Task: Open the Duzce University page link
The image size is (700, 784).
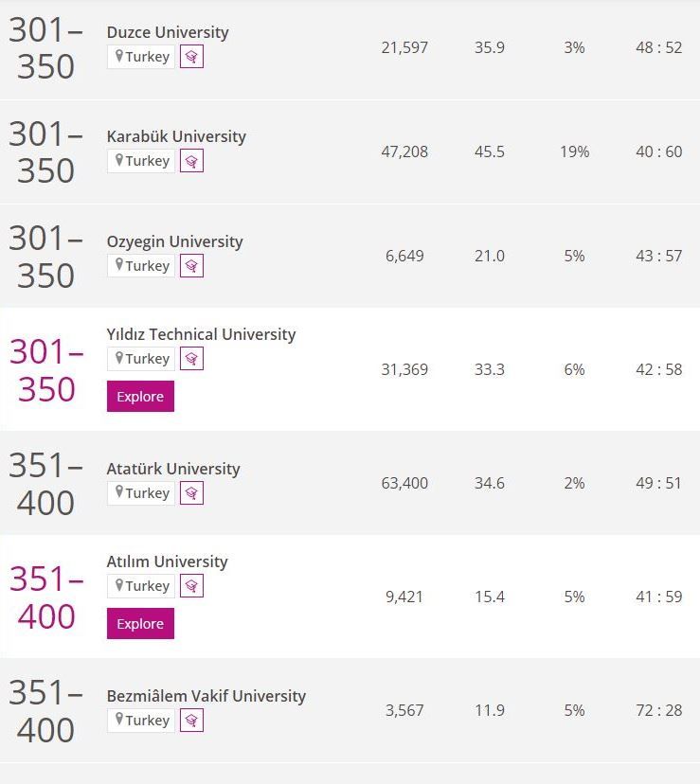Action: tap(168, 32)
